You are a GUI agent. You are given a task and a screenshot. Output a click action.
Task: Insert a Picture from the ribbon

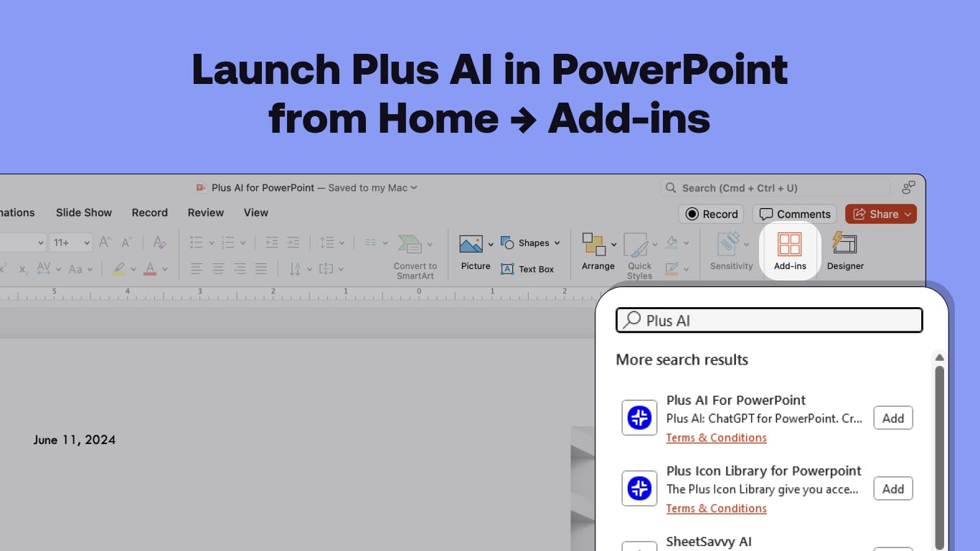(476, 251)
